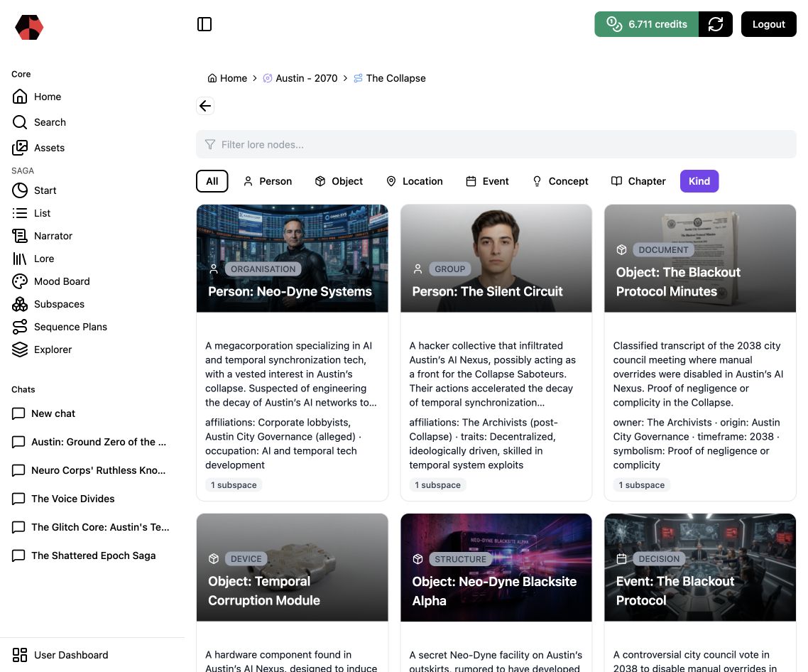Open Assets from the sidebar
Screen dimensions: 808x672
tap(38, 148)
